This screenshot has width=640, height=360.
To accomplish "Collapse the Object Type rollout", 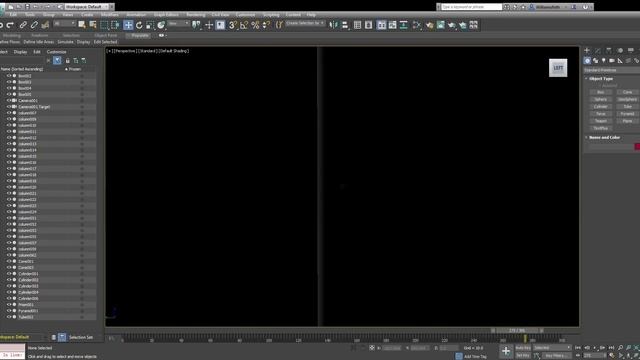I will 601,78.
